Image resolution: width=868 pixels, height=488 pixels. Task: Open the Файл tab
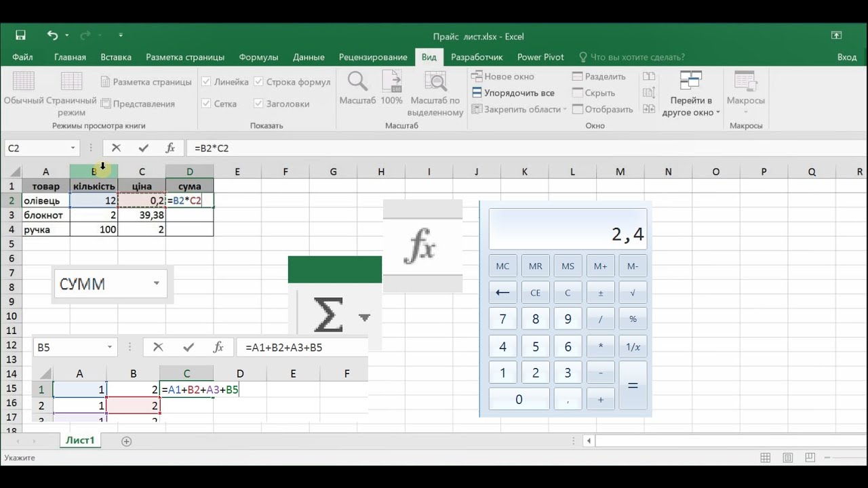pyautogui.click(x=22, y=57)
